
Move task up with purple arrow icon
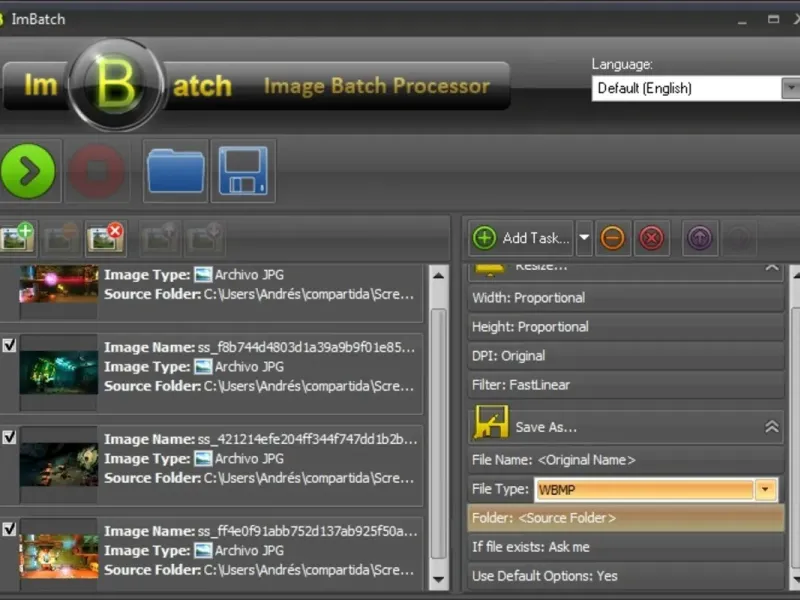click(700, 238)
